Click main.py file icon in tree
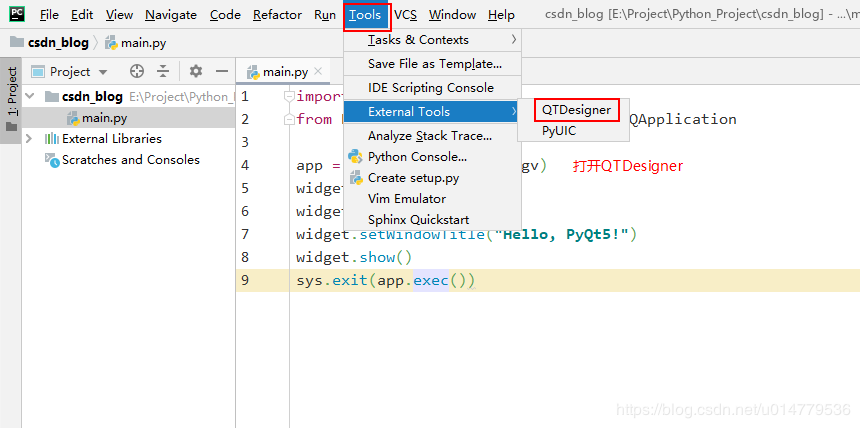Viewport: 860px width, 428px height. click(73, 118)
